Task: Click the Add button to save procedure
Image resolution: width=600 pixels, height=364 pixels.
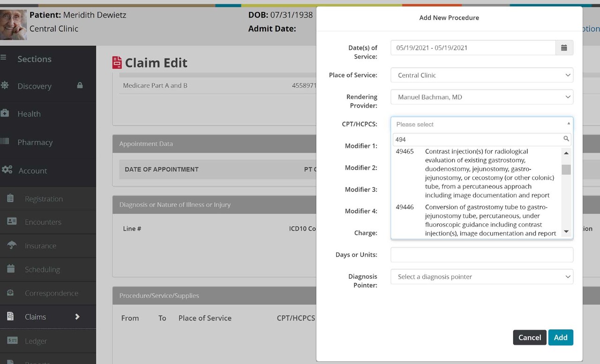Action: point(561,337)
